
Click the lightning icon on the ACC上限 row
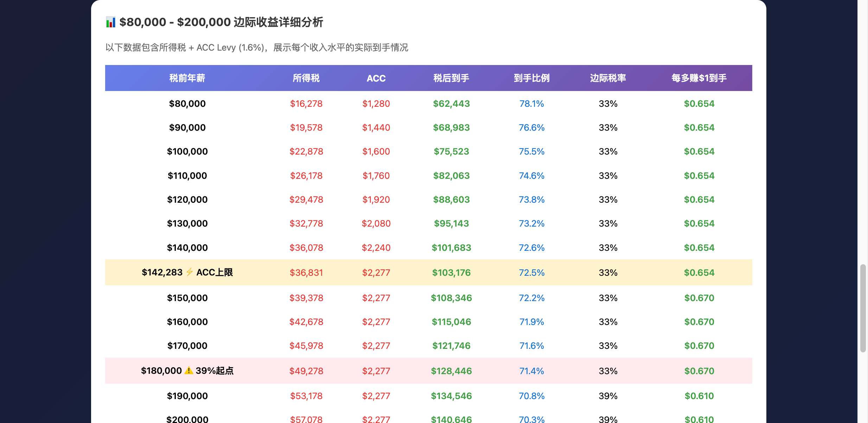tap(189, 272)
